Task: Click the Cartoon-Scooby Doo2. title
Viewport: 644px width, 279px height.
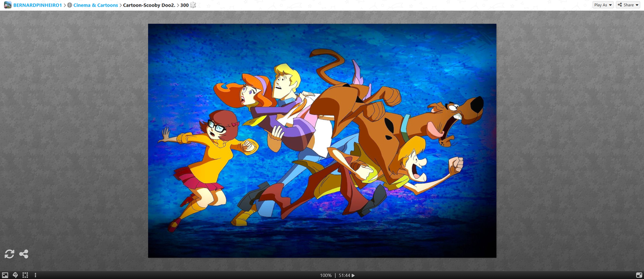Action: point(149,5)
